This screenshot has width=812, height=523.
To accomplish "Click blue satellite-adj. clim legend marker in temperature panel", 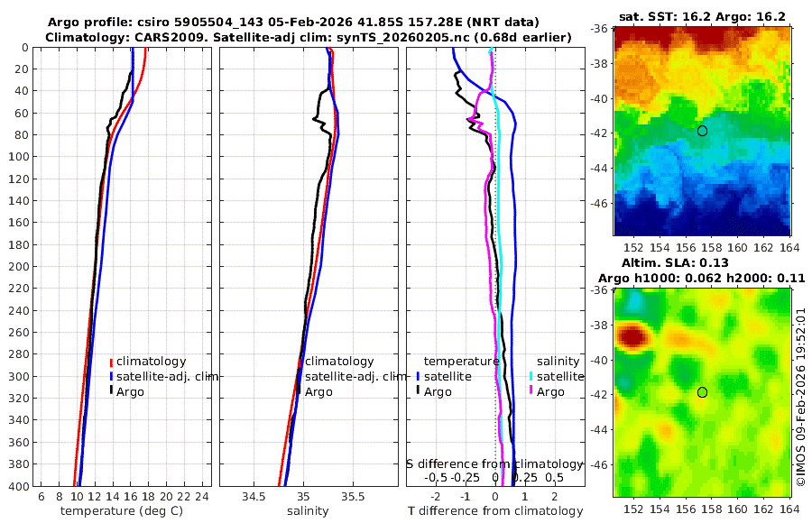I will (111, 376).
